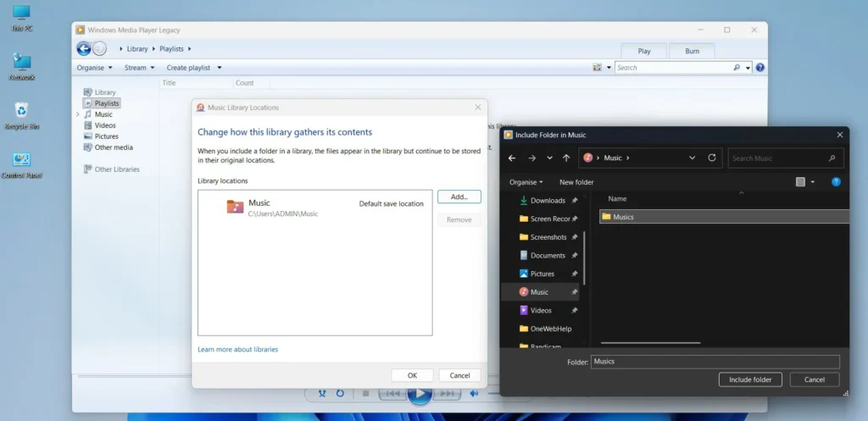Image resolution: width=868 pixels, height=421 pixels.
Task: Skip to next track
Action: click(x=447, y=393)
